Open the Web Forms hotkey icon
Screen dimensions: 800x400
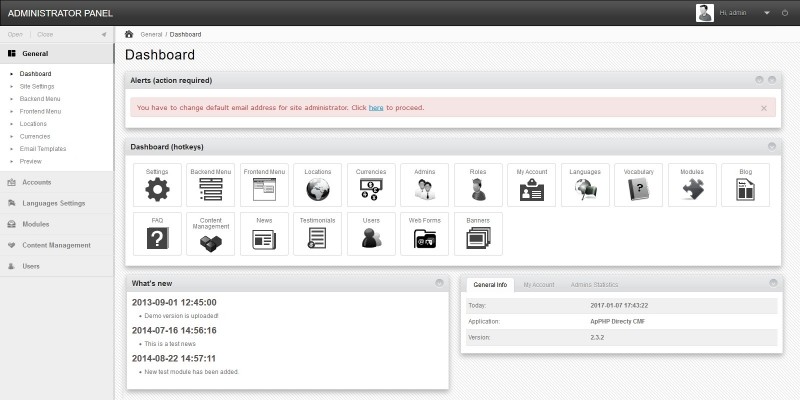pos(425,237)
